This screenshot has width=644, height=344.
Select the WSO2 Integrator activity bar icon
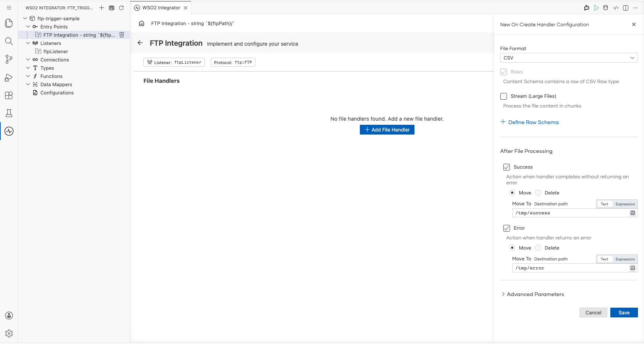point(9,131)
